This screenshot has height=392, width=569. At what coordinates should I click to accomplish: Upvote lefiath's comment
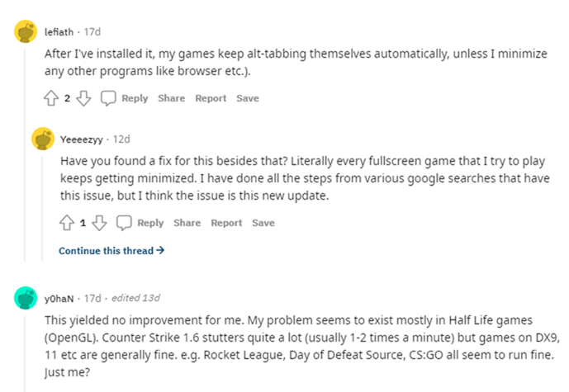51,98
